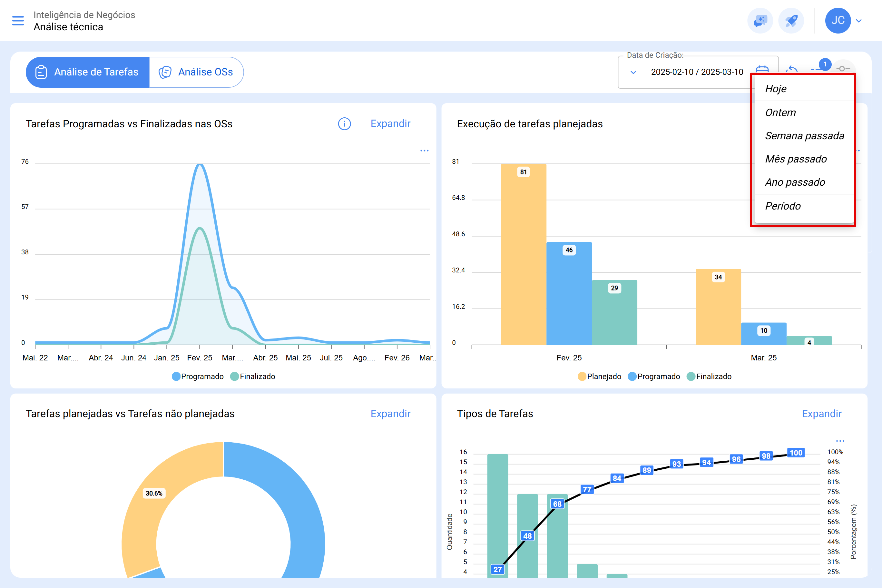Click the round slider settings icon

843,69
